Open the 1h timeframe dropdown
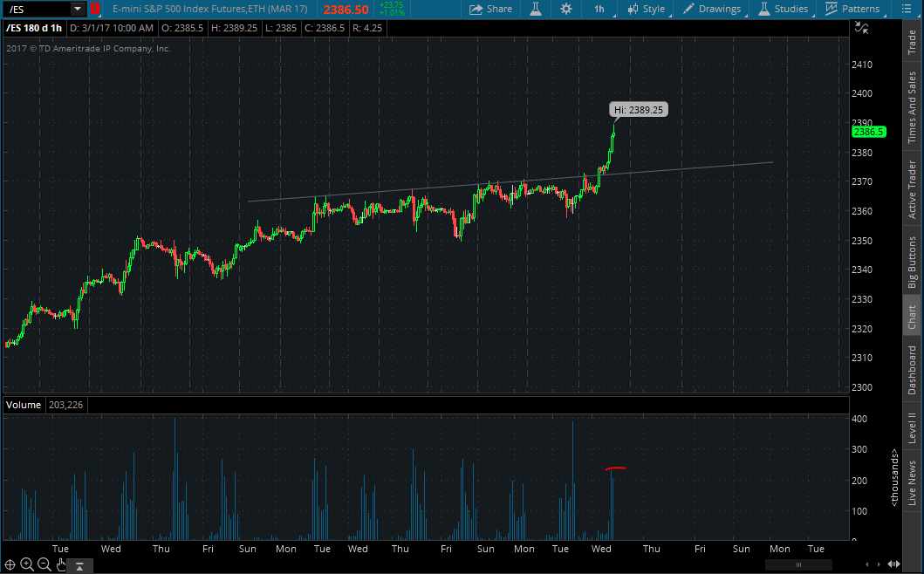The height and width of the screenshot is (574, 924). coord(600,9)
